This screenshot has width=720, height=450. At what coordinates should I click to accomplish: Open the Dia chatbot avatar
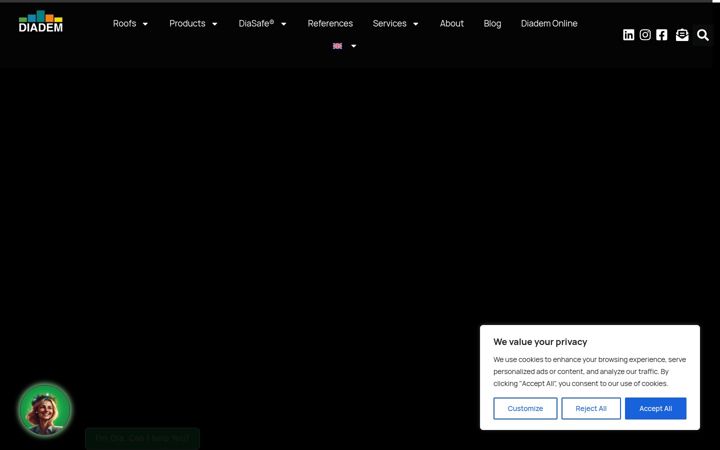coord(45,410)
